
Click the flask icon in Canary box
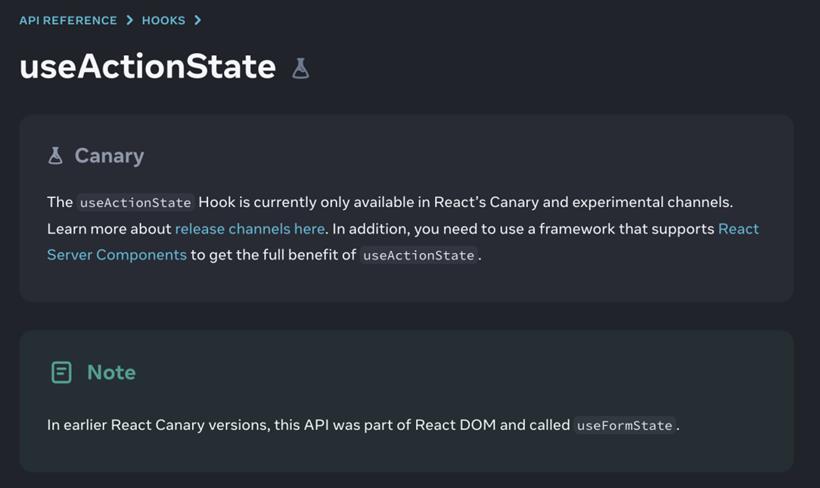coord(55,156)
